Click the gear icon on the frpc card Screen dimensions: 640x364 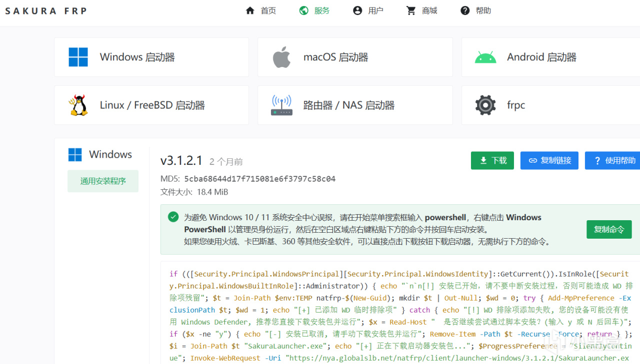point(485,105)
